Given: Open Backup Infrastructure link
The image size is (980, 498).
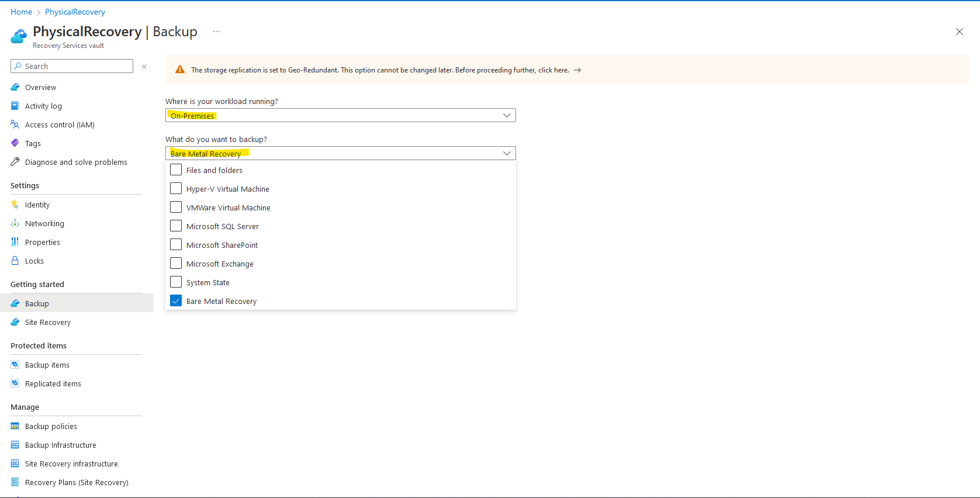Looking at the screenshot, I should [61, 445].
